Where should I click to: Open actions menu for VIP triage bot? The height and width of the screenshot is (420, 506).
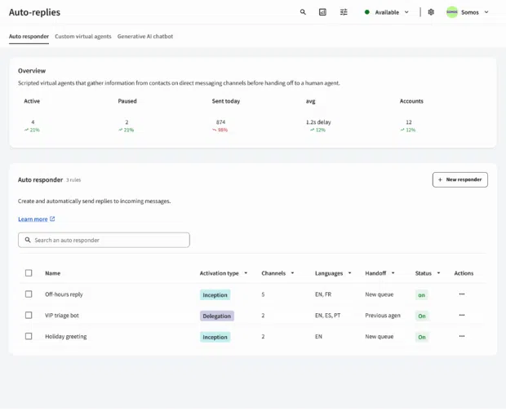[x=462, y=315]
